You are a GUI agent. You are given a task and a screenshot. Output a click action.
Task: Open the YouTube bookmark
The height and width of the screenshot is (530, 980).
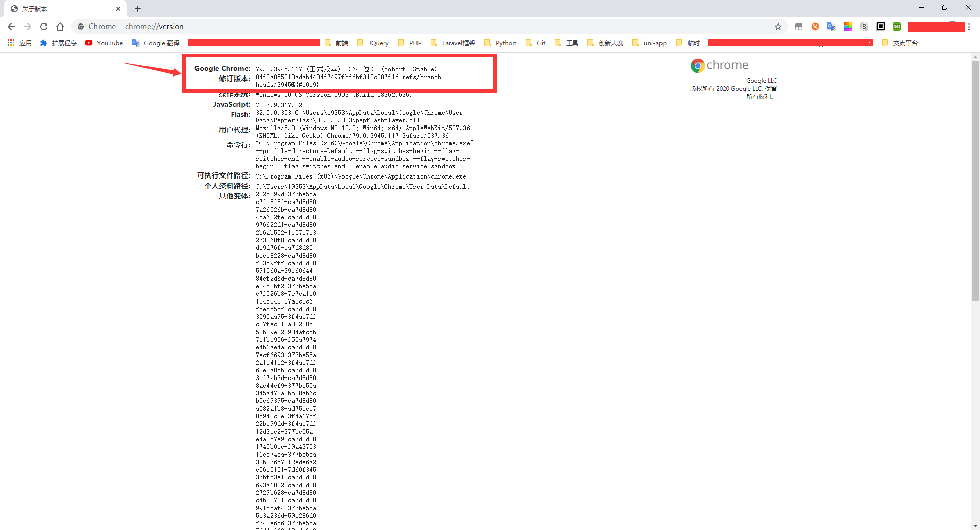coord(104,43)
